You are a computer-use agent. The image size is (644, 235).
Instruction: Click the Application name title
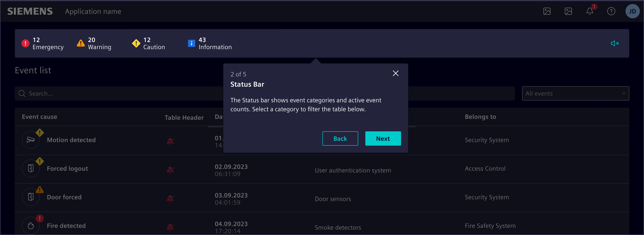(x=93, y=11)
